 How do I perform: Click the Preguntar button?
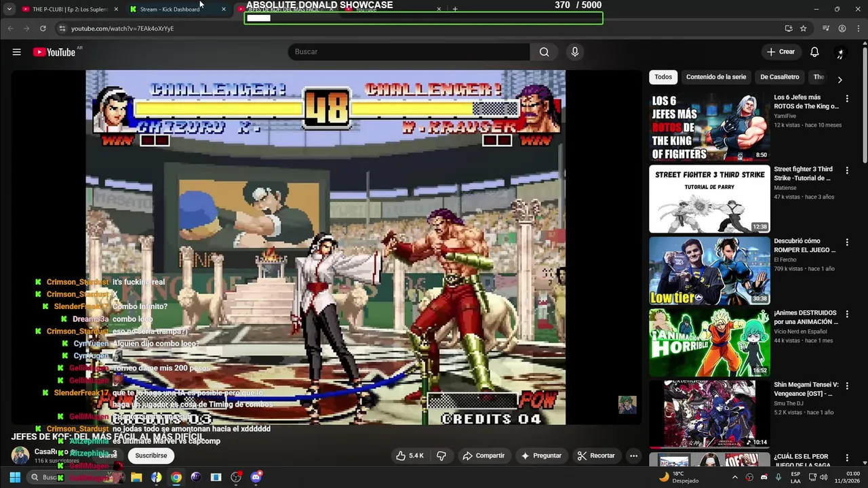(540, 455)
